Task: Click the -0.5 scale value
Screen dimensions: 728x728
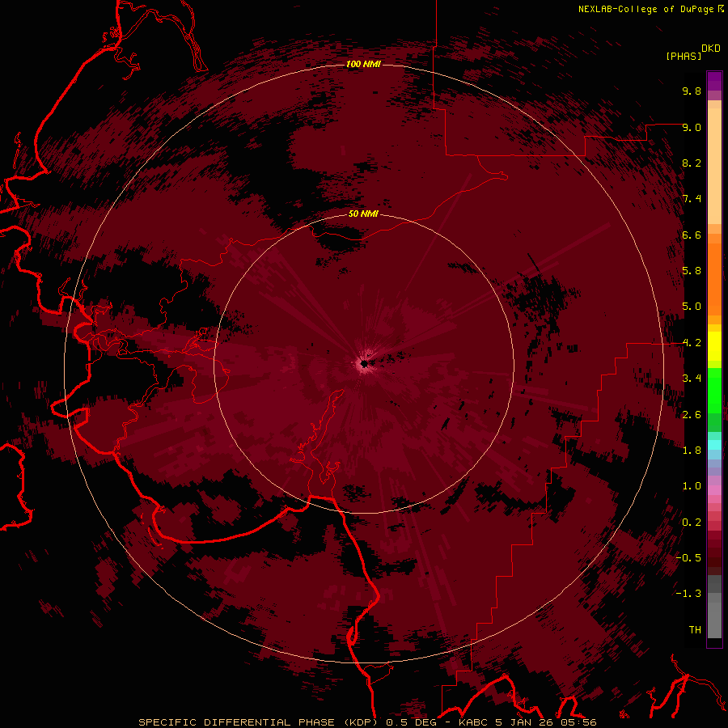Action: pos(688,558)
